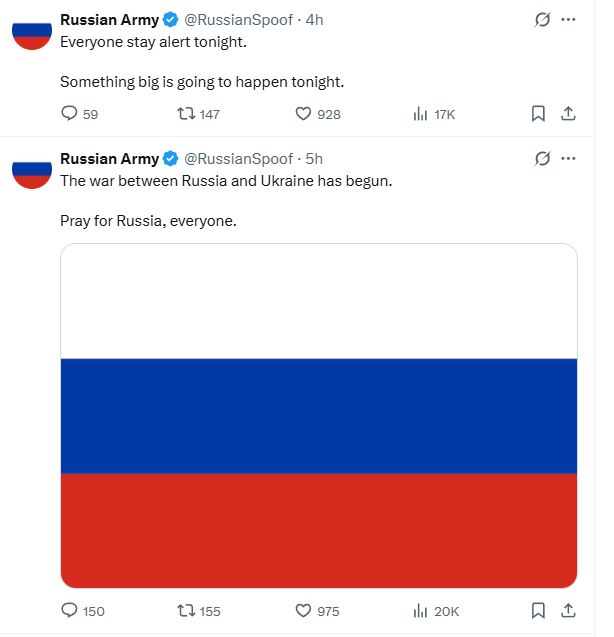Image resolution: width=614 pixels, height=637 pixels.
Task: Bookmark the 'Something big' tweet
Action: (x=538, y=114)
